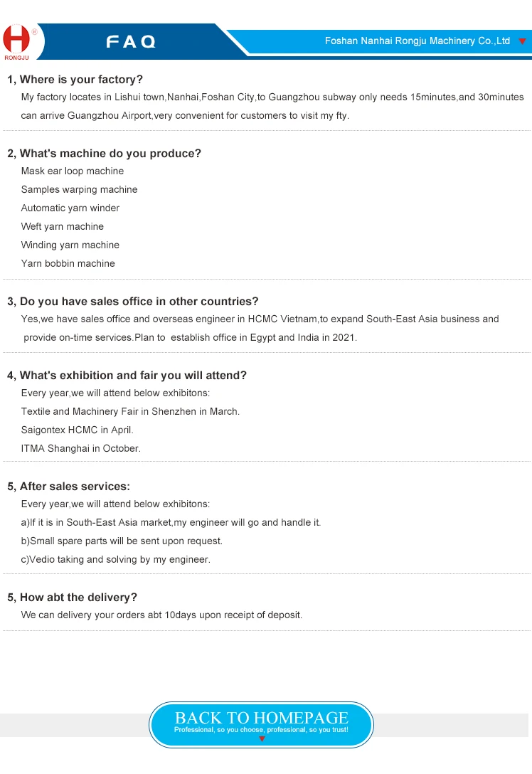Click the red triangle beside company name

[x=522, y=41]
